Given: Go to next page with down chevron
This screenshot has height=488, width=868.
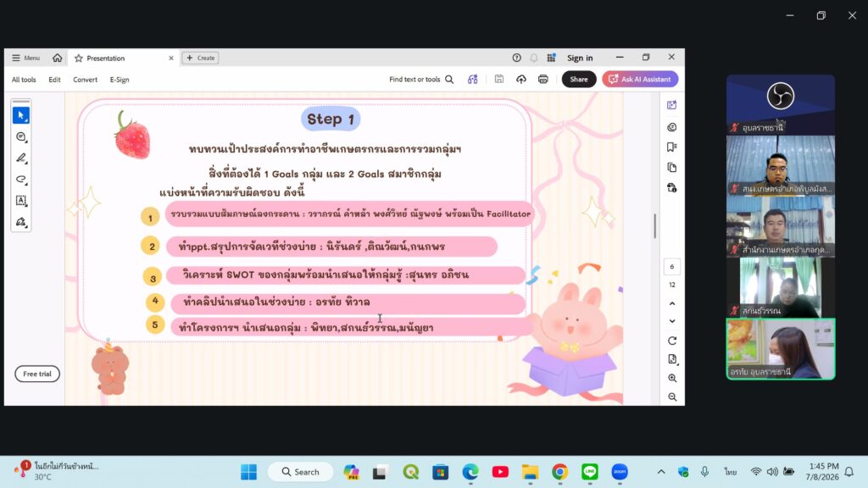Looking at the screenshot, I should point(672,321).
